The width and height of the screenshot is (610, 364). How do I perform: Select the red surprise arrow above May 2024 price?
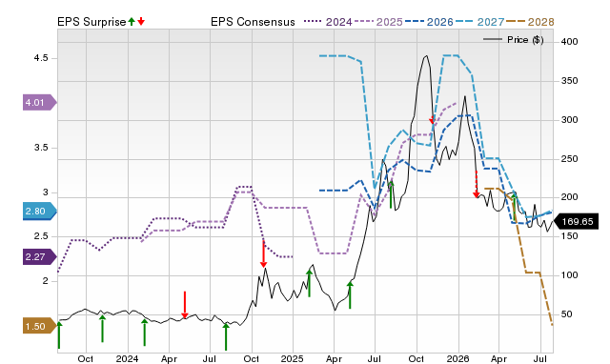coord(185,305)
